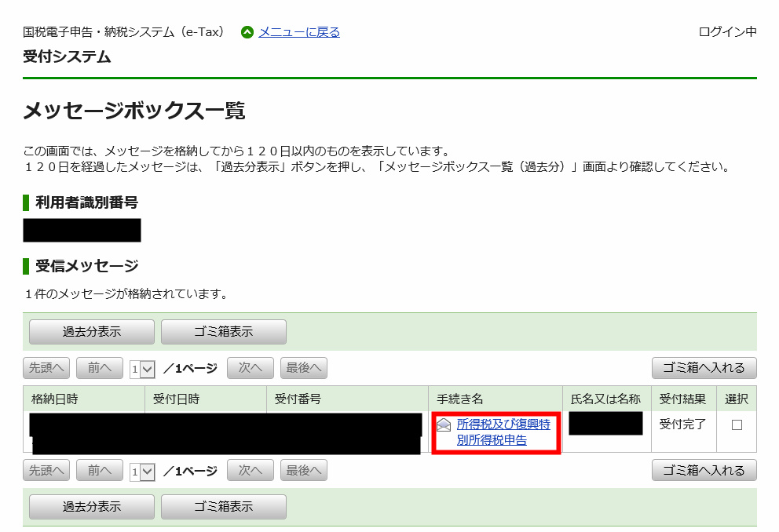
Task: Click the 手続き名 column header
Action: tap(496, 399)
